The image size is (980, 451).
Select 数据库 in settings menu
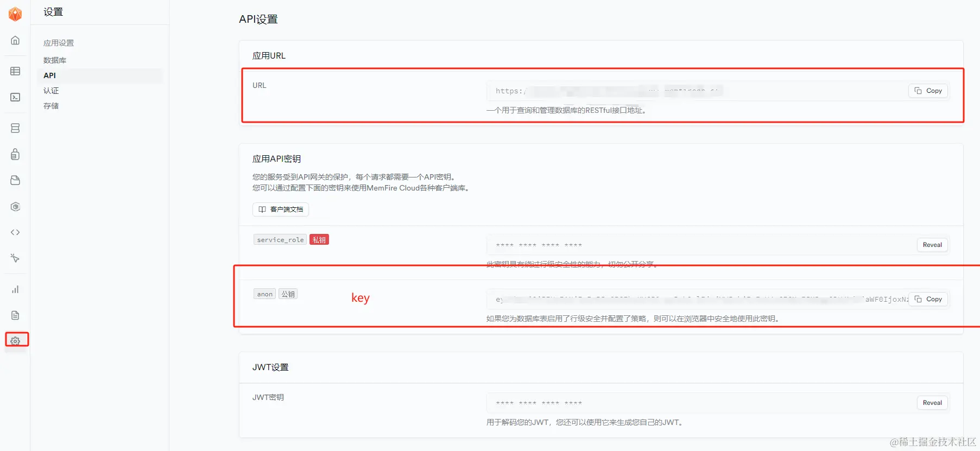click(x=55, y=60)
